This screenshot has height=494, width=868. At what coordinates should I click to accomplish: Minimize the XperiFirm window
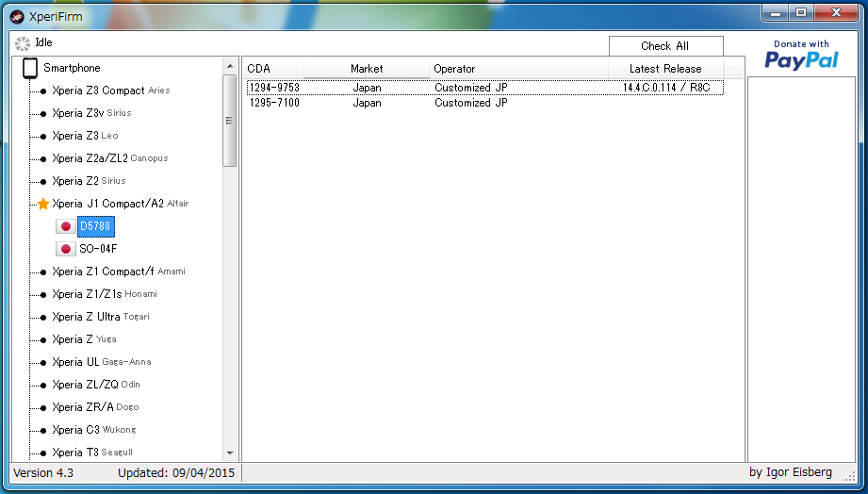(776, 13)
